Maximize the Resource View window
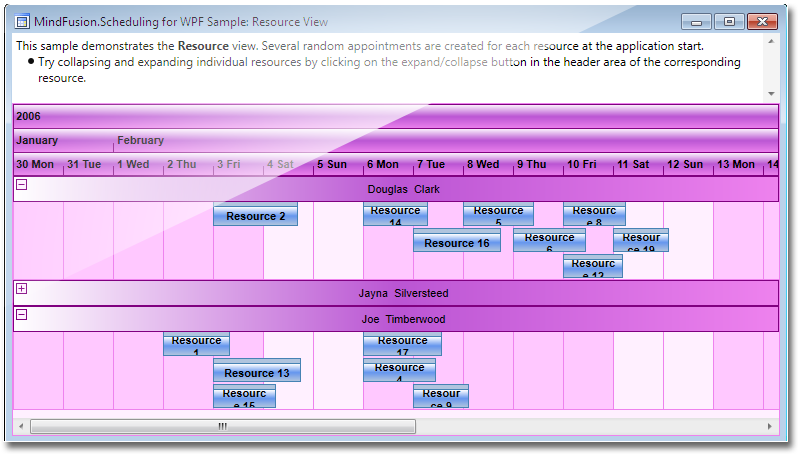This screenshot has height=459, width=805. [729, 21]
